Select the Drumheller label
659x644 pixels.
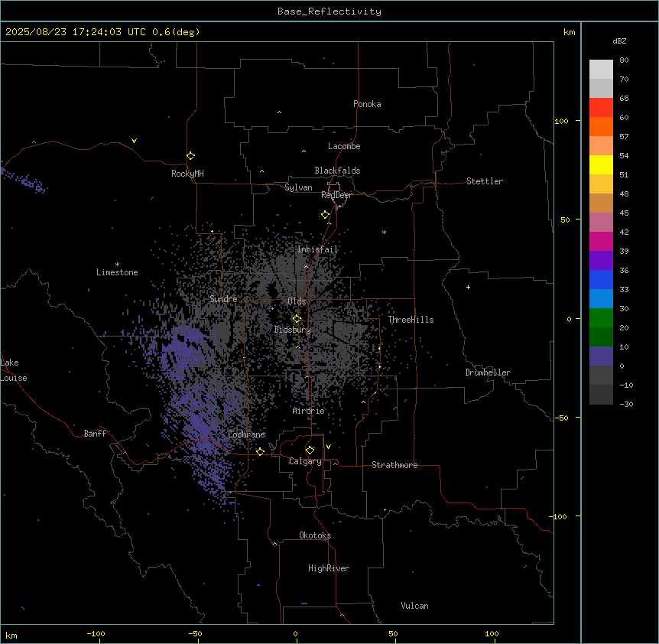pos(488,372)
